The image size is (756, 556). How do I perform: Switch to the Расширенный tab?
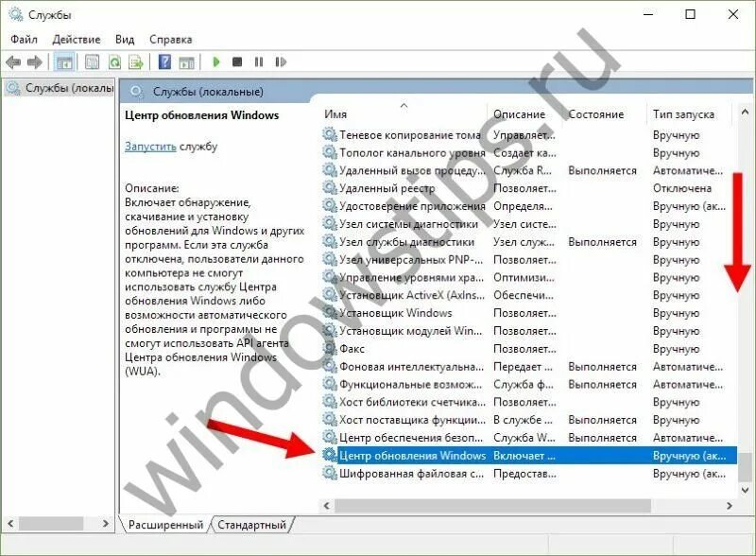(165, 525)
